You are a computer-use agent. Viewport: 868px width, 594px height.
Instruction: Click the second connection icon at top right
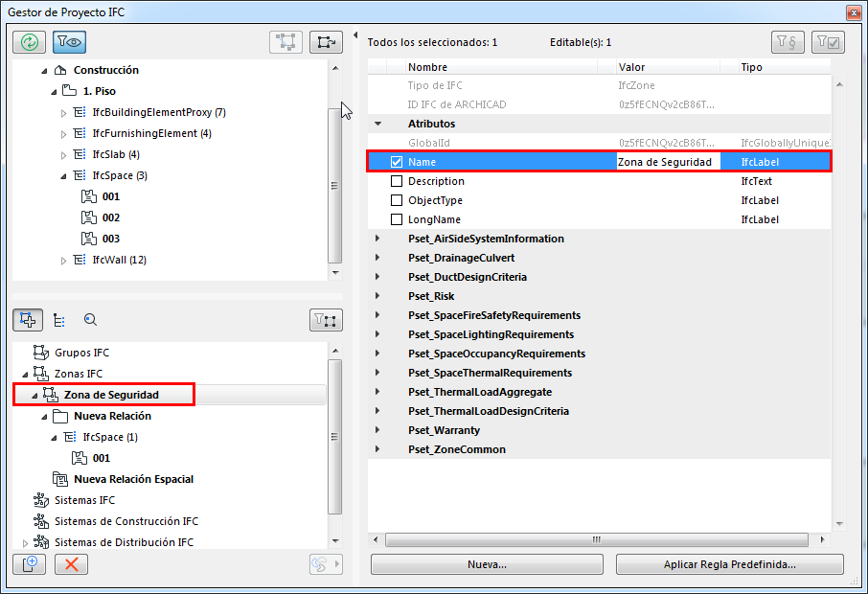pyautogui.click(x=326, y=42)
